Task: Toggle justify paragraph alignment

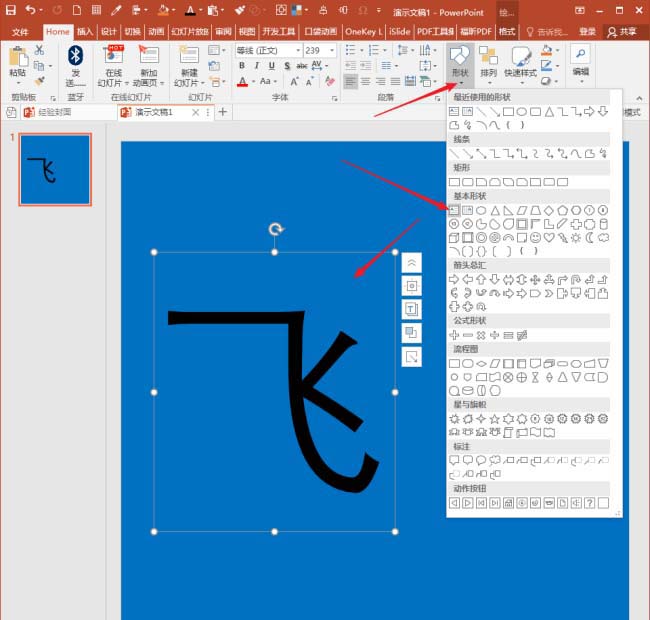Action: click(395, 81)
